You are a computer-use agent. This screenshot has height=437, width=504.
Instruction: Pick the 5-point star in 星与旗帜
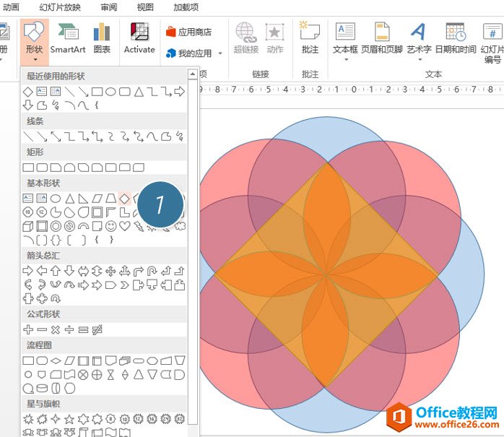point(69,419)
